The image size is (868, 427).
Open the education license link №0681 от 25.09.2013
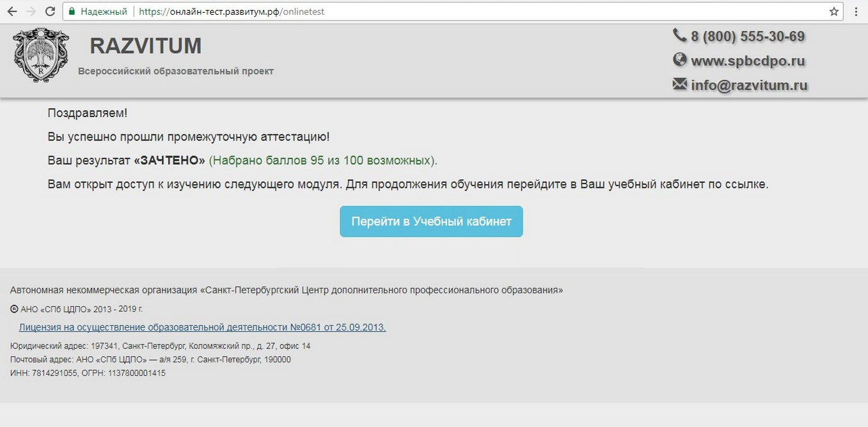(202, 327)
